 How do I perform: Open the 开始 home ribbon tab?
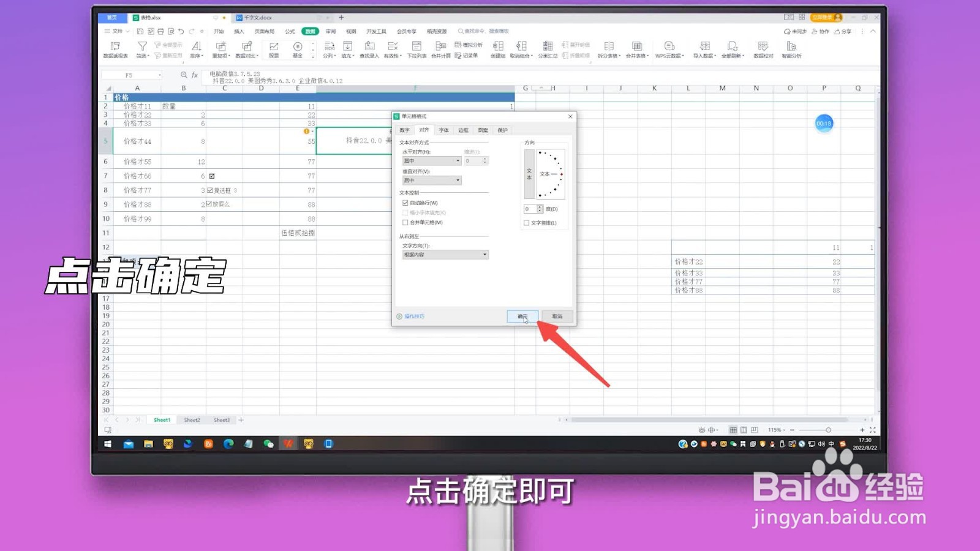219,31
